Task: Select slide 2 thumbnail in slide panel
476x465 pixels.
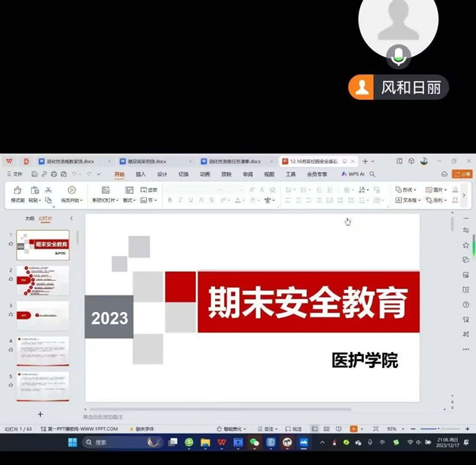Action: click(42, 280)
